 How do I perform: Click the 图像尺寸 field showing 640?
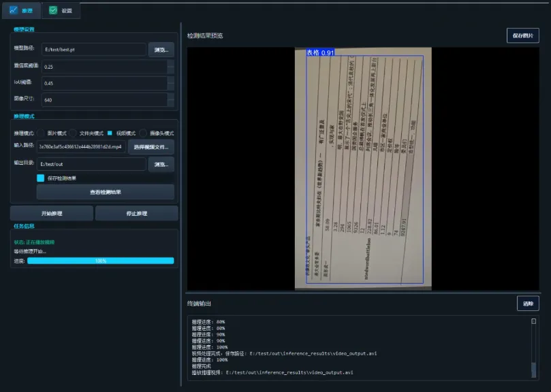(x=104, y=100)
